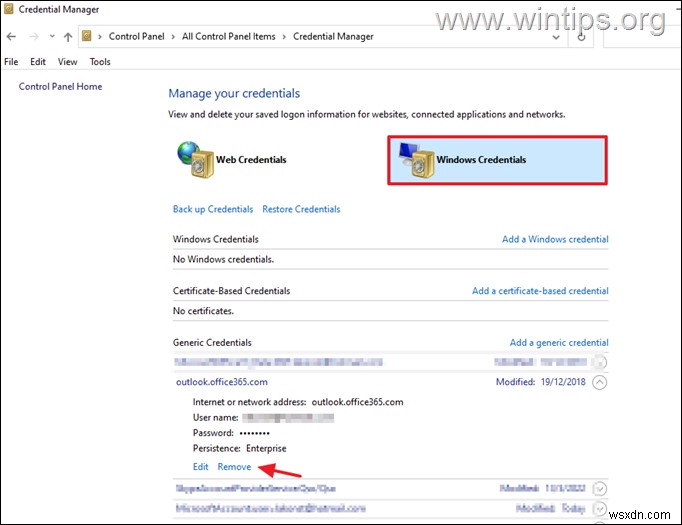Viewport: 682px width, 525px height.
Task: Refresh the Credential Manager page
Action: point(581,37)
